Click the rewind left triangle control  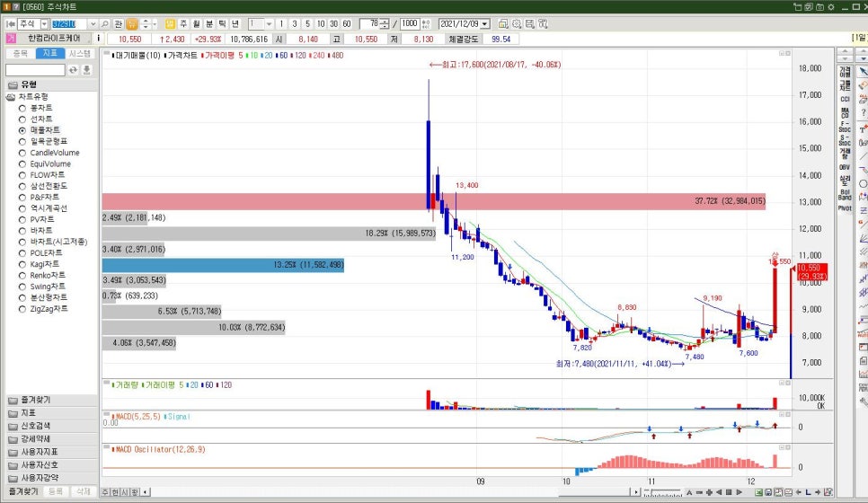click(x=719, y=492)
